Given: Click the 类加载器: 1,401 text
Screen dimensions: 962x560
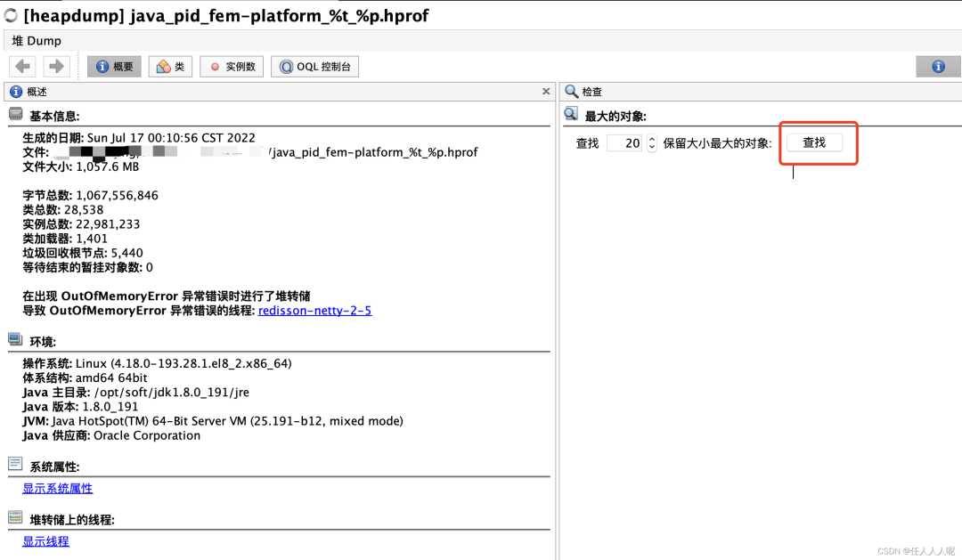Looking at the screenshot, I should [x=65, y=239].
